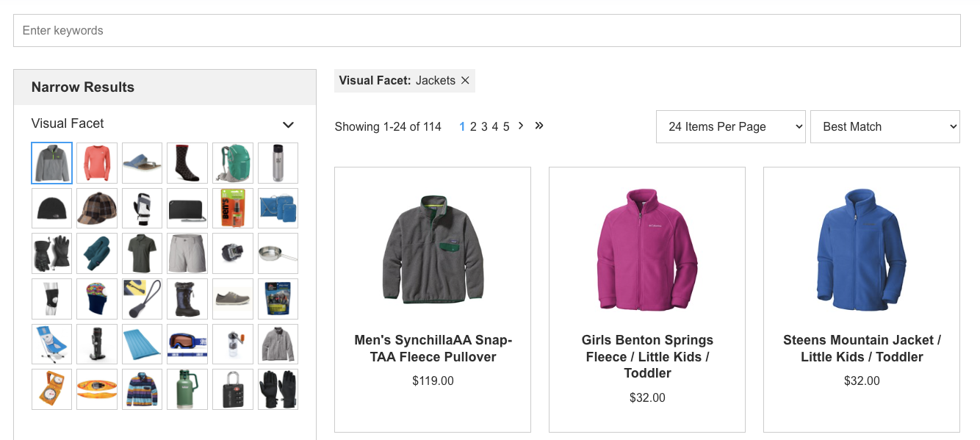Click the Enter keywords search field
This screenshot has height=440, width=980.
click(486, 31)
